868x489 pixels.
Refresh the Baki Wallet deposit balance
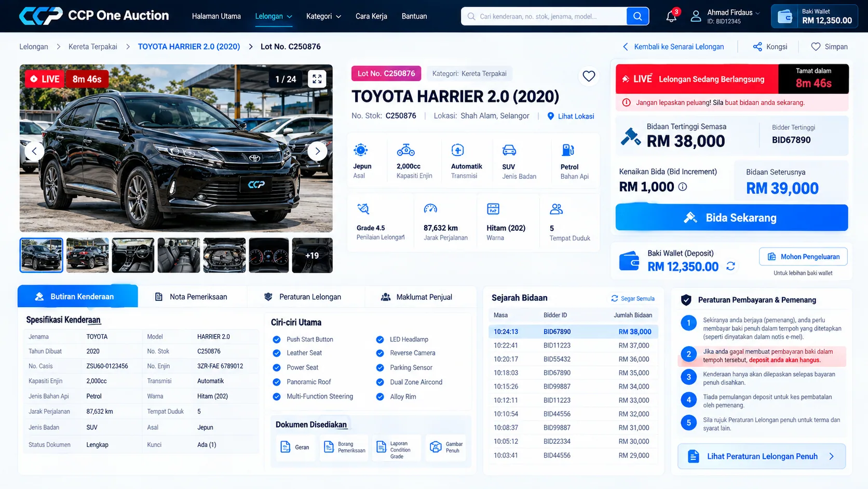point(730,266)
